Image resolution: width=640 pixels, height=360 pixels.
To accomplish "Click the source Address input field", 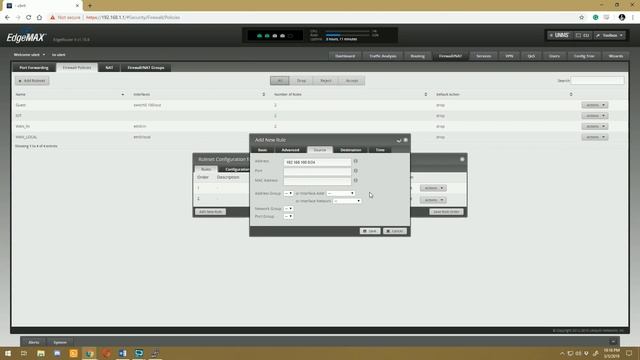I will (x=317, y=162).
